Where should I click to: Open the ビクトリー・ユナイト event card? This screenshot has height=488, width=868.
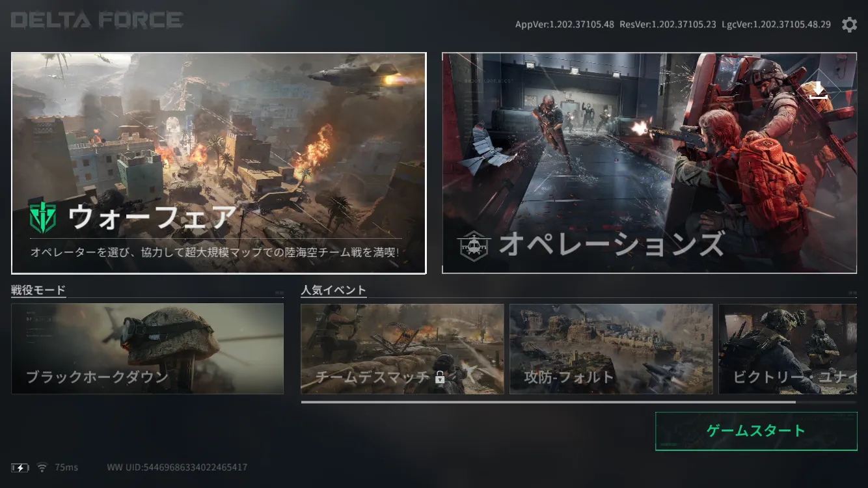click(x=788, y=349)
